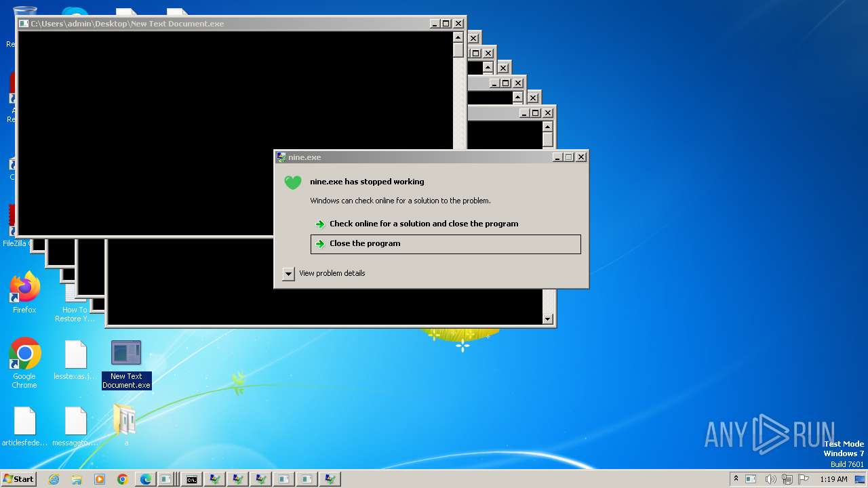This screenshot has height=488, width=868.
Task: Click the tray application icon beside hidden-icons arrow
Action: click(751, 479)
